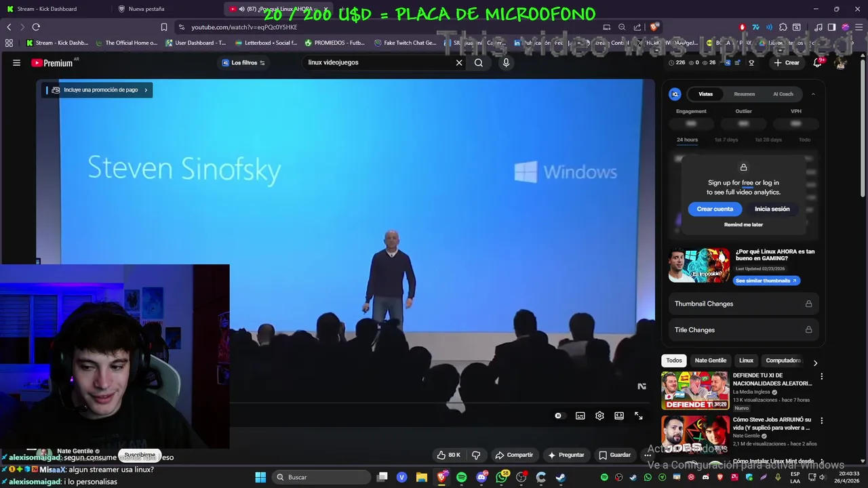868x488 pixels.
Task: Start voice search with the microphone
Action: 506,62
